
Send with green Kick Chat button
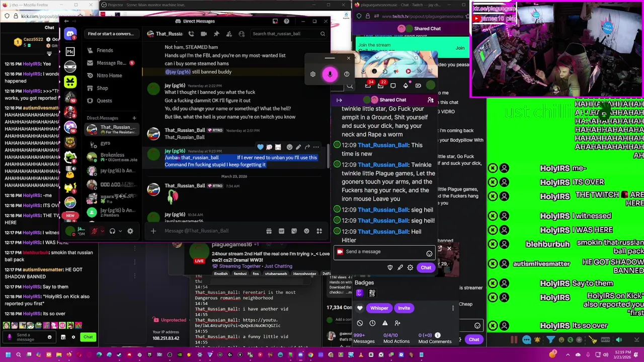pyautogui.click(x=88, y=337)
